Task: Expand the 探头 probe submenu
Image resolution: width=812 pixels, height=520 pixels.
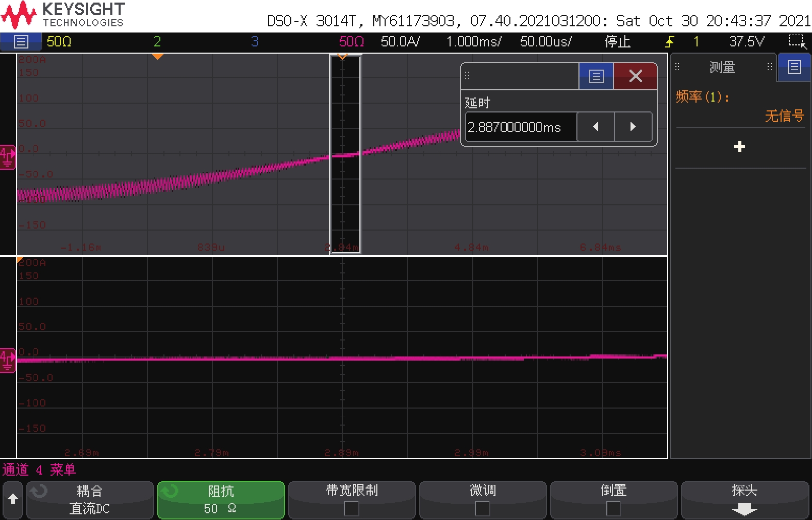Action: [744, 500]
